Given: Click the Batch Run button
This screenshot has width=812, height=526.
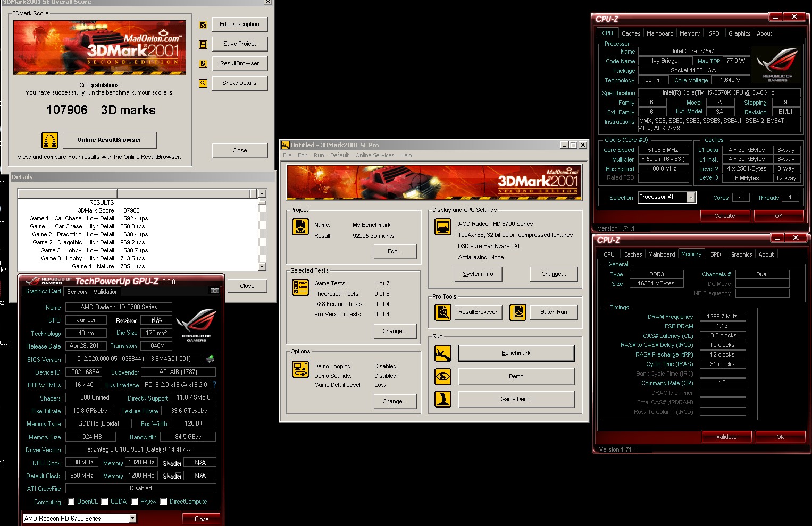Looking at the screenshot, I should pos(554,312).
